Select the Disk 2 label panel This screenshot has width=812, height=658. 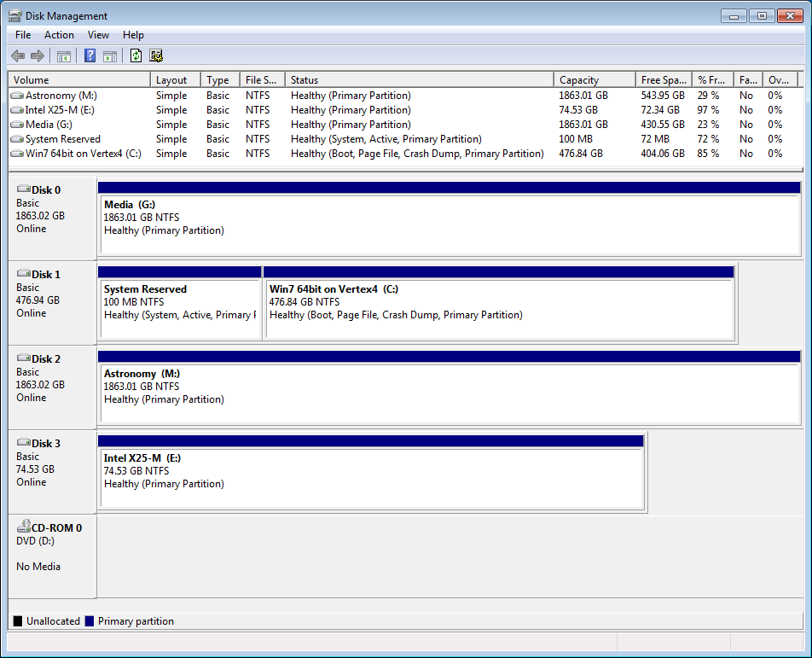click(52, 387)
